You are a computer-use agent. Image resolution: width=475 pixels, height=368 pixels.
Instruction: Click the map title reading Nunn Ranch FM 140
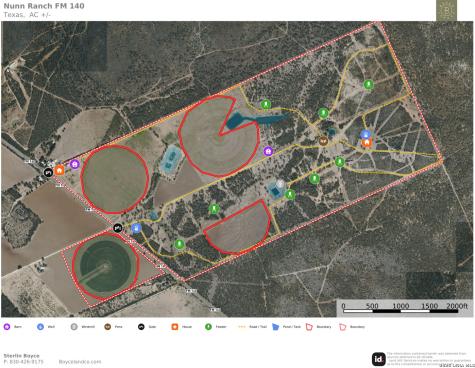(44, 6)
